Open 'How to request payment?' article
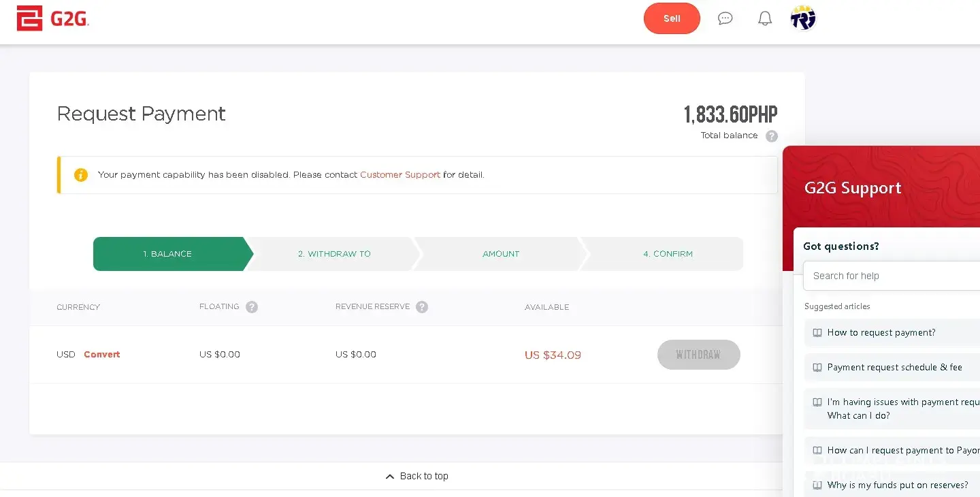This screenshot has height=497, width=980. 881,333
